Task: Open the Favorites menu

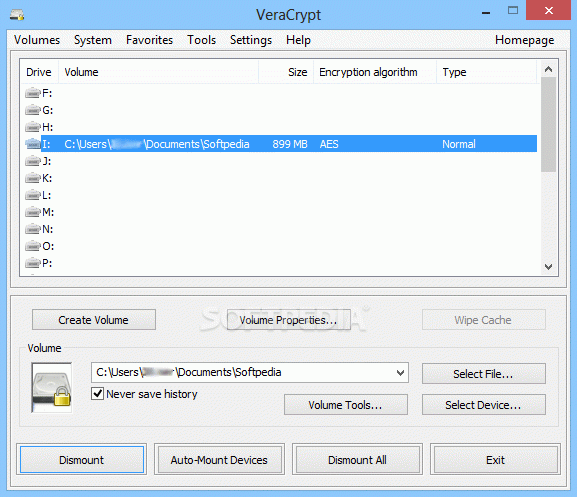Action: click(x=149, y=40)
